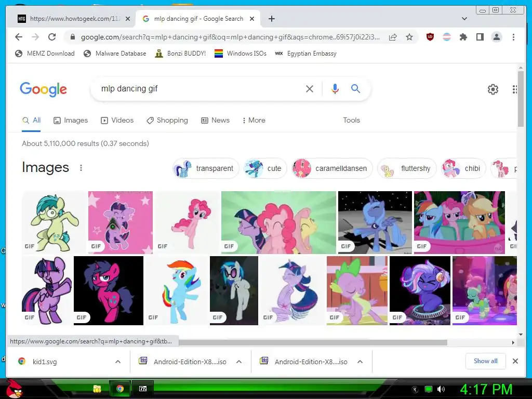Expand second Android-Edition iso download menu
This screenshot has height=399, width=532.
[360, 362]
